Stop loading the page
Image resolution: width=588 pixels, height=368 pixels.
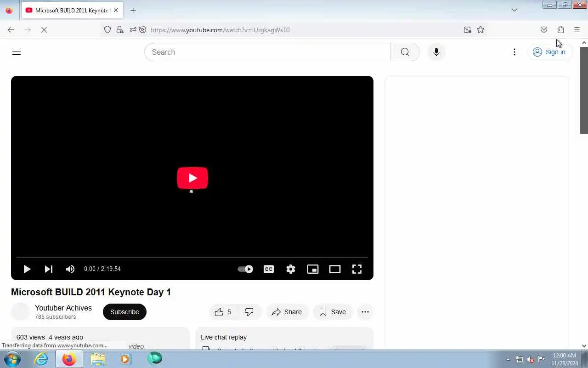44,30
